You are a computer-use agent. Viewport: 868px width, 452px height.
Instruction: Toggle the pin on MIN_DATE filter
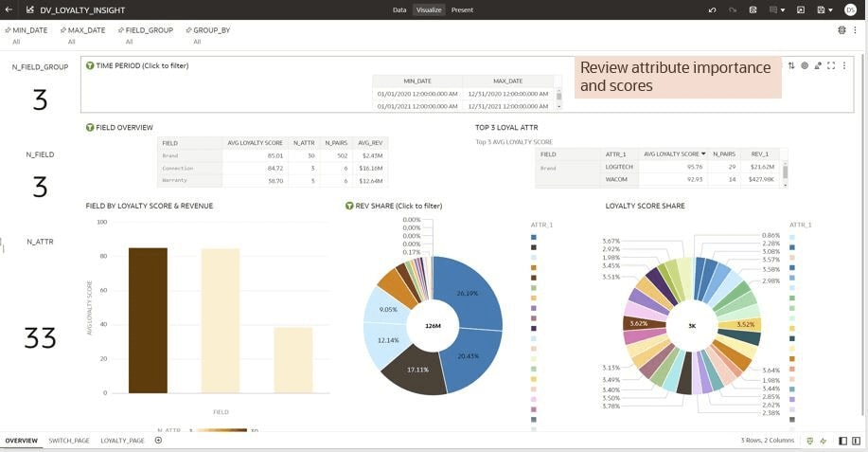coord(8,30)
